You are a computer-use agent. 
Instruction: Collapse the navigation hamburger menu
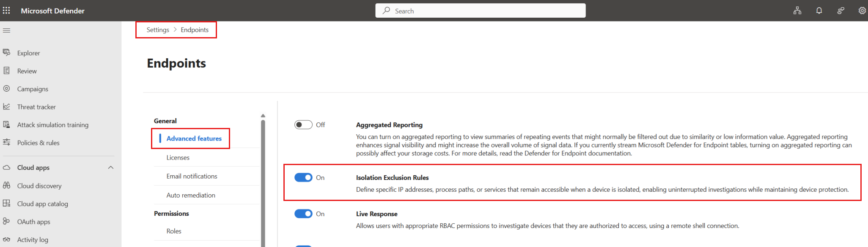pos(6,30)
